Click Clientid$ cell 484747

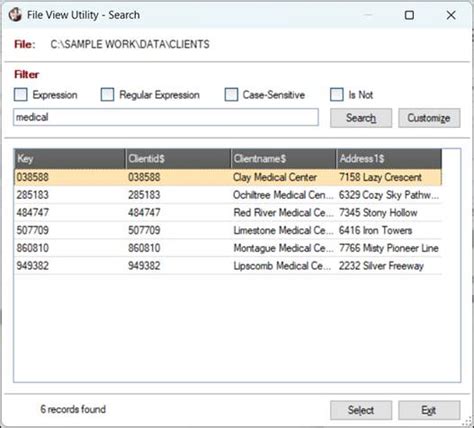pos(144,212)
